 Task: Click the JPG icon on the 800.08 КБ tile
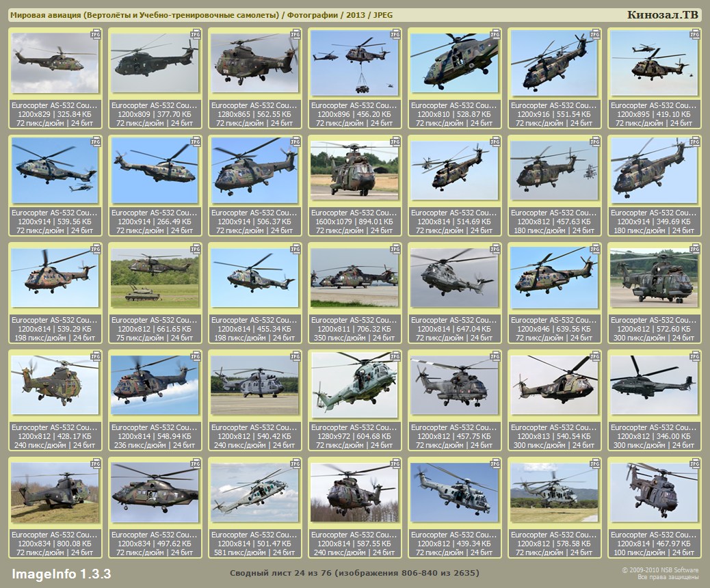point(96,463)
